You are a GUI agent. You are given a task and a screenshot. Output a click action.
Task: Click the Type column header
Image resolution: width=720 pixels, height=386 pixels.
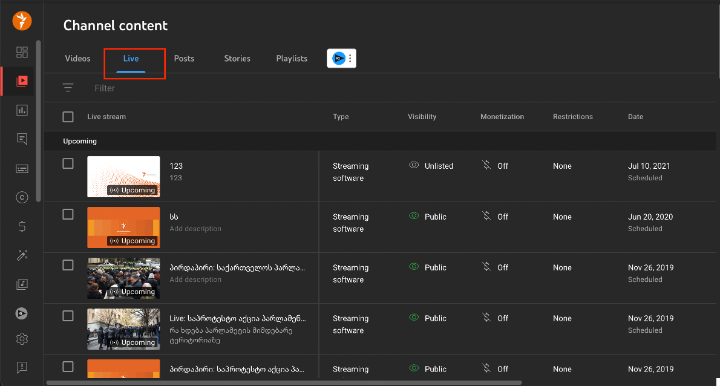coord(341,117)
